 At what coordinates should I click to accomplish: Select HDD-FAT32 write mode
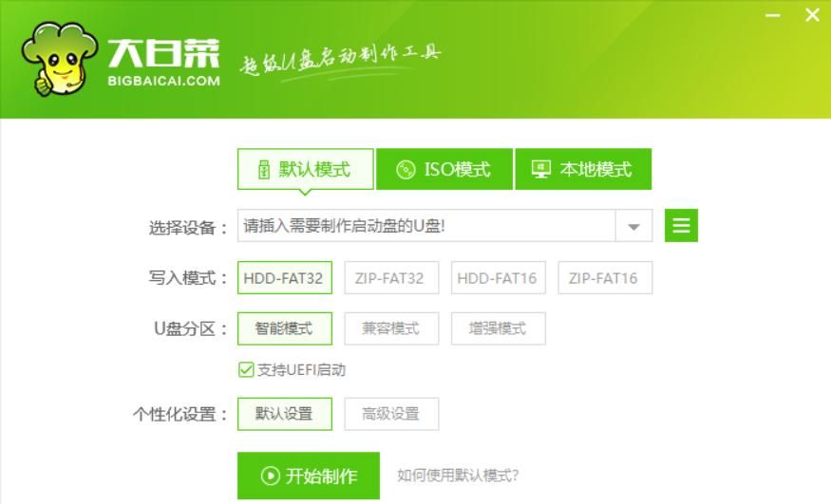pyautogui.click(x=285, y=277)
